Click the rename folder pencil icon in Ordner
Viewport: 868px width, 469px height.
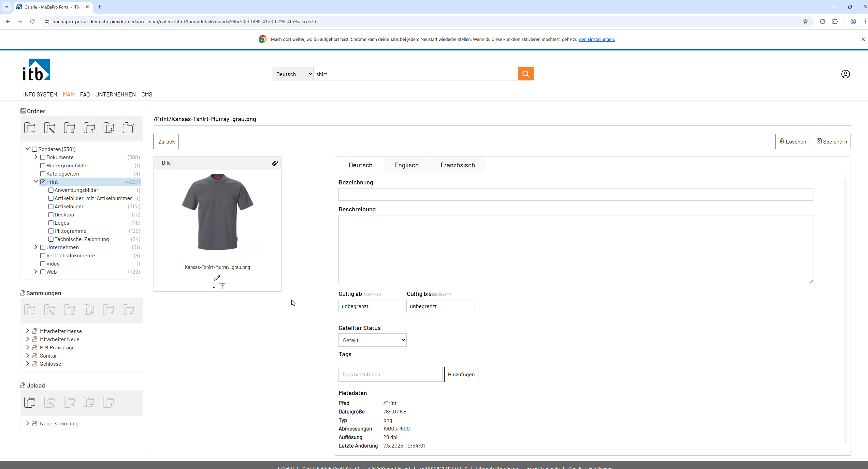click(50, 128)
